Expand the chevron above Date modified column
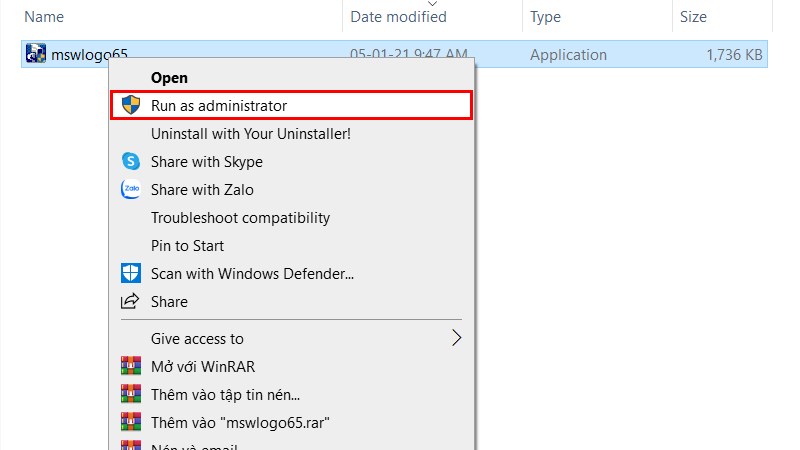The height and width of the screenshot is (450, 800). [432, 3]
